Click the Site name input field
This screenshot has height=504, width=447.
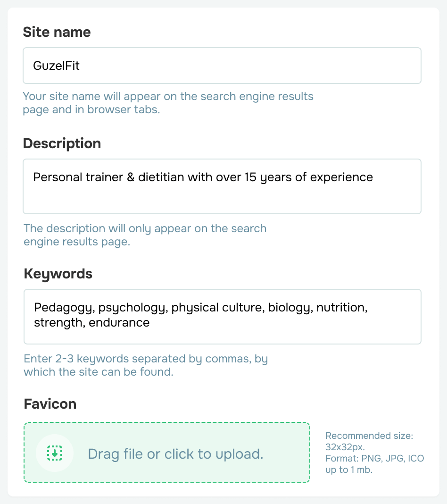(222, 66)
